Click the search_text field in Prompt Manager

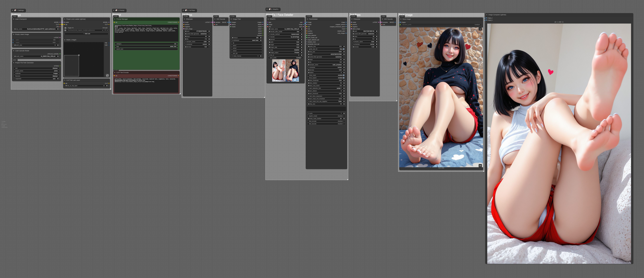[146, 49]
